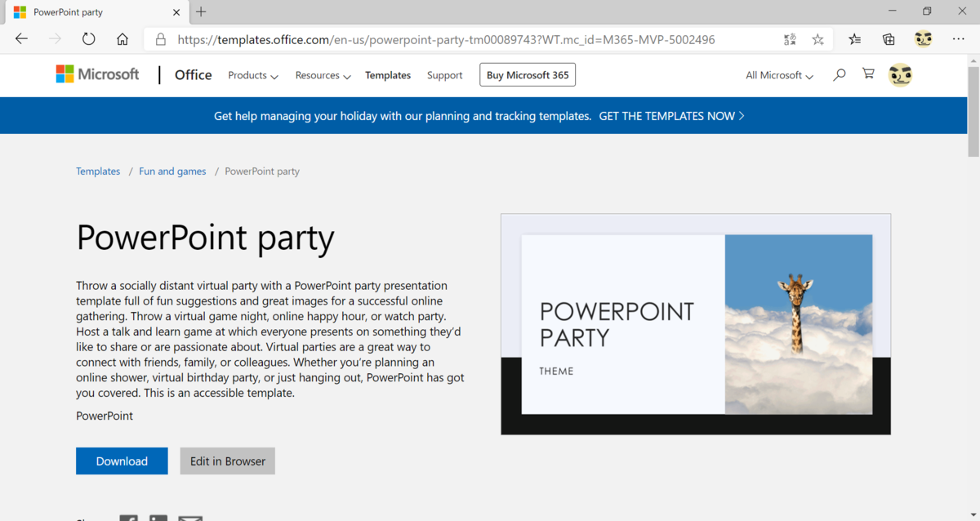980x521 pixels.
Task: Click the PowerPoint app label under description
Action: [105, 416]
